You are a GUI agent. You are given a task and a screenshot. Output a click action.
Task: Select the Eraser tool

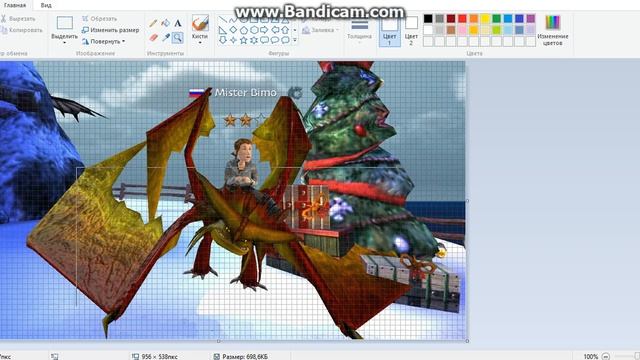(153, 38)
